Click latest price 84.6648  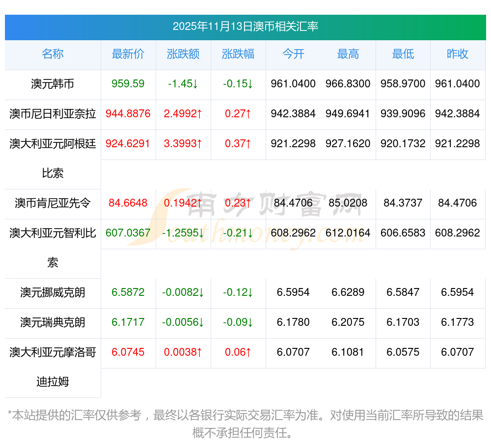tap(128, 203)
